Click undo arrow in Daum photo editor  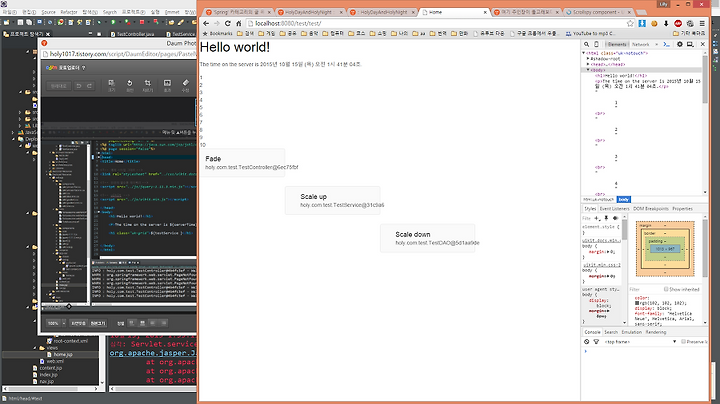coord(79,86)
